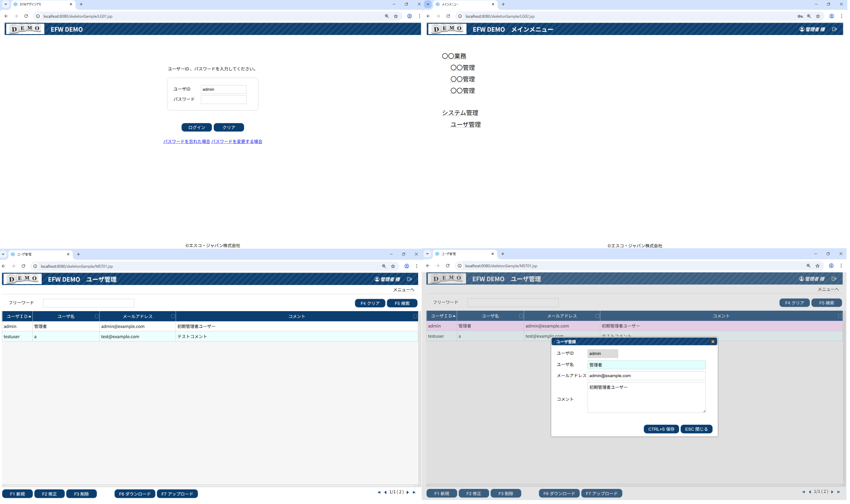Click F4 クリア in ユーザ管理 window without dialog
This screenshot has width=850, height=504.
(370, 304)
